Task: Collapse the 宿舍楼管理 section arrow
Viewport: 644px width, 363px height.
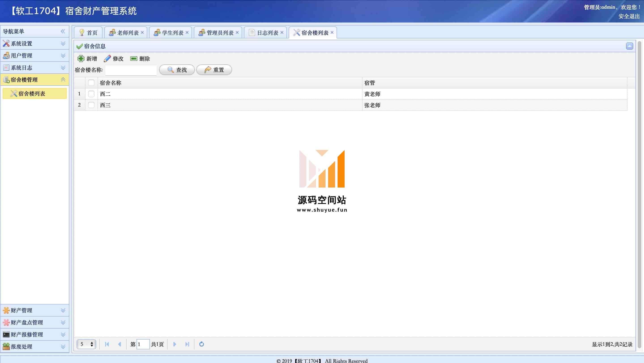Action: (x=63, y=80)
